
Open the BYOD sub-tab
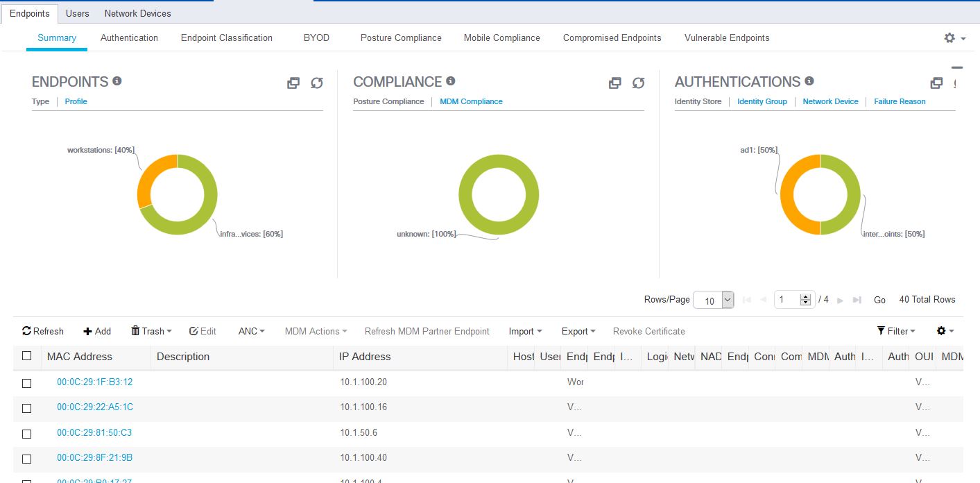316,37
